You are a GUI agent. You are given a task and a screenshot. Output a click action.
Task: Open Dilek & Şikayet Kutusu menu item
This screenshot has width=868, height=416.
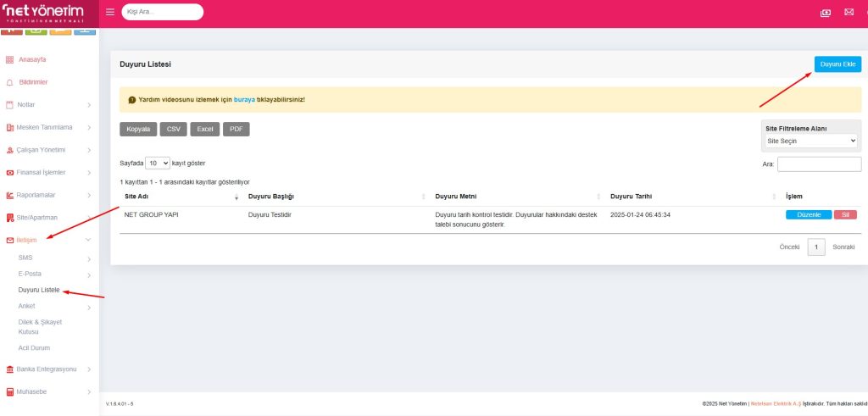[x=40, y=326]
